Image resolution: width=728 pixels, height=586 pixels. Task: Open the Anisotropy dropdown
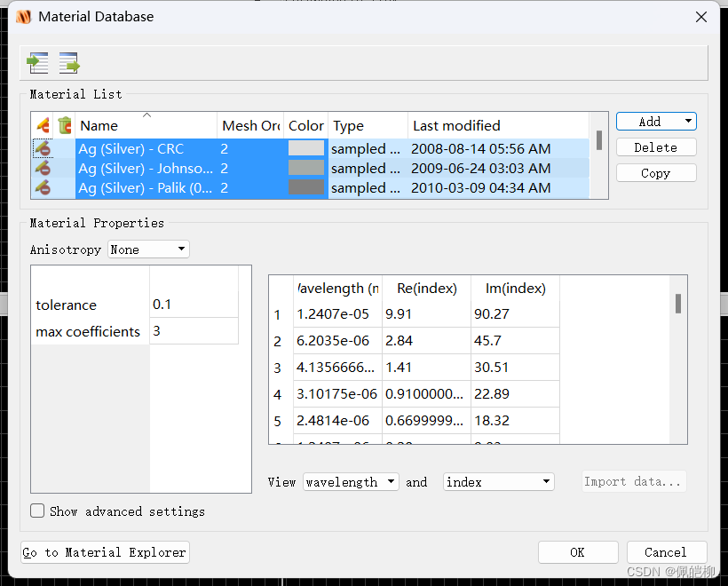click(x=148, y=249)
